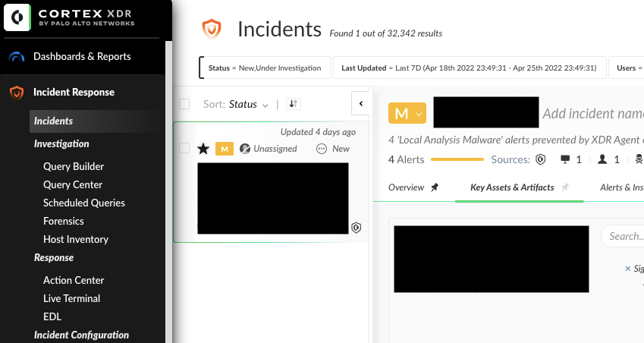Screen dimensions: 644x343
Task: Pin the Key Assets & Artifacts tab
Action: pyautogui.click(x=565, y=187)
